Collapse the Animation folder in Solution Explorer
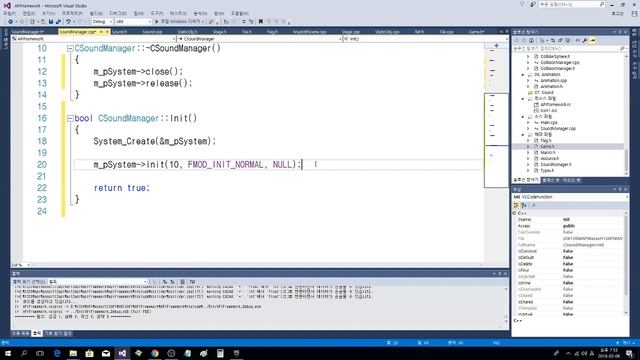640x360 pixels. (x=523, y=75)
